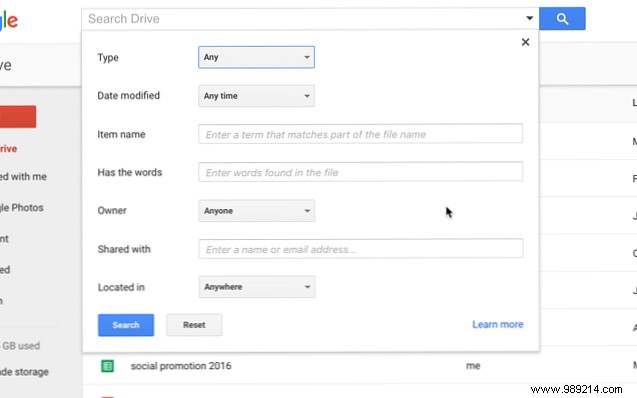Click the Item name input field

tap(360, 134)
